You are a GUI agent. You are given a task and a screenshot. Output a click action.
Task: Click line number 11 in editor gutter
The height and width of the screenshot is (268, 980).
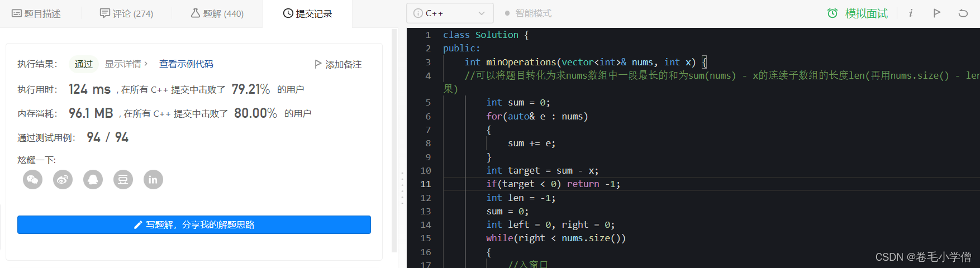click(425, 184)
